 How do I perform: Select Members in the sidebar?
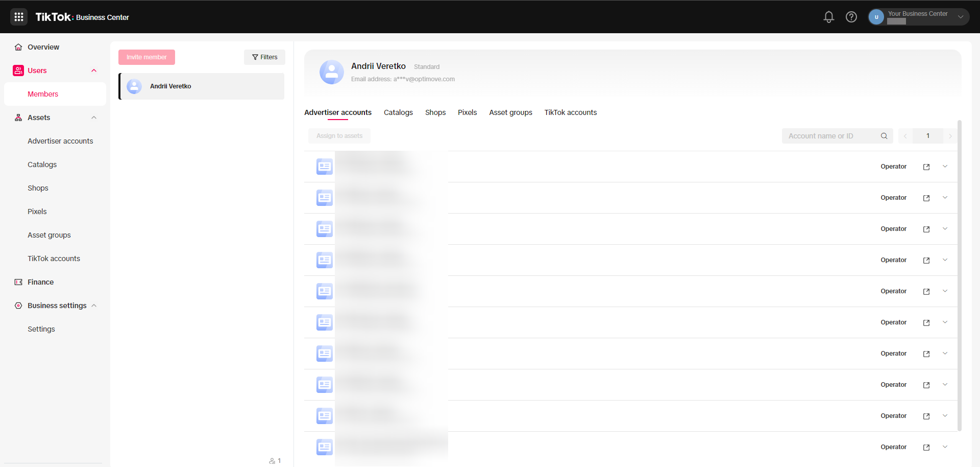point(55,94)
